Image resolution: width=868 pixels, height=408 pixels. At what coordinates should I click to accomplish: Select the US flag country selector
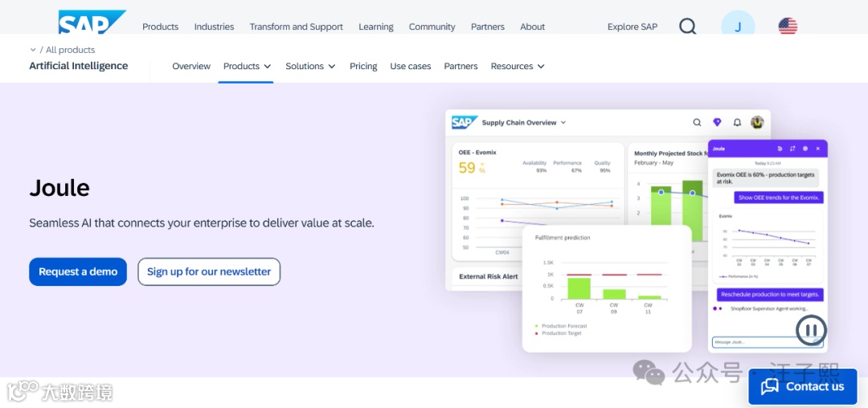tap(788, 26)
